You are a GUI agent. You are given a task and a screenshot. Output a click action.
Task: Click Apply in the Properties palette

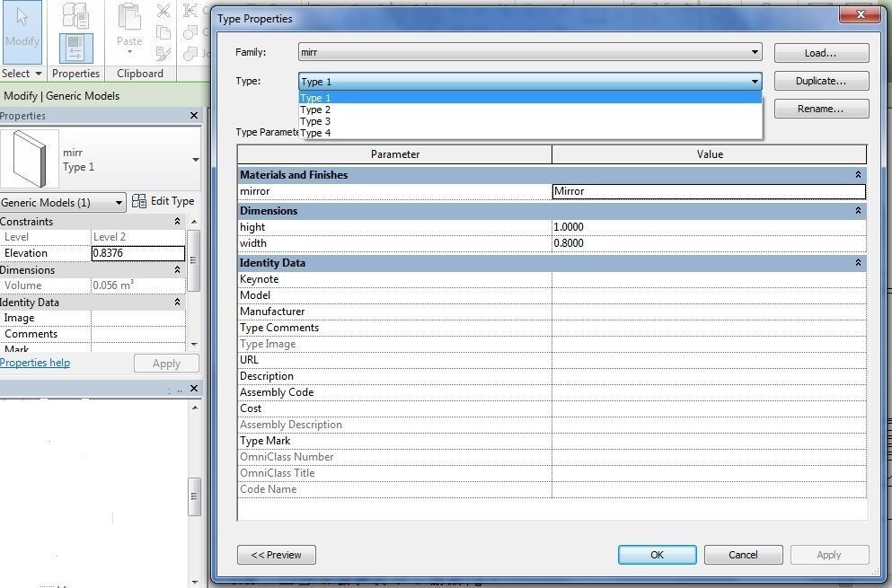point(167,364)
